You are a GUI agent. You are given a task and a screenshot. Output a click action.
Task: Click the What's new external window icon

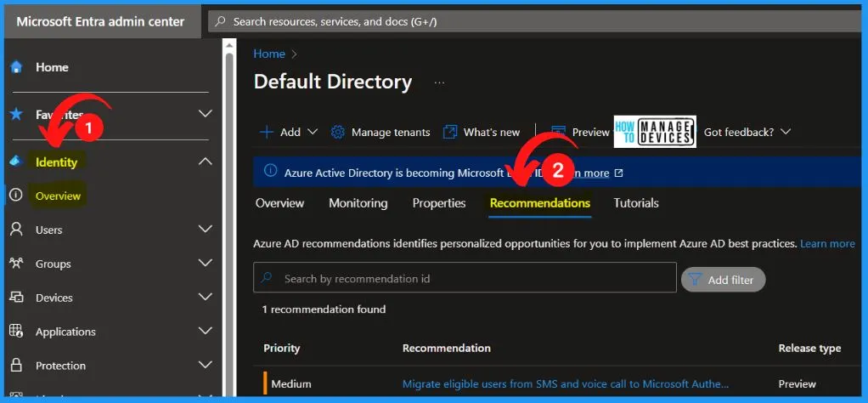click(450, 132)
